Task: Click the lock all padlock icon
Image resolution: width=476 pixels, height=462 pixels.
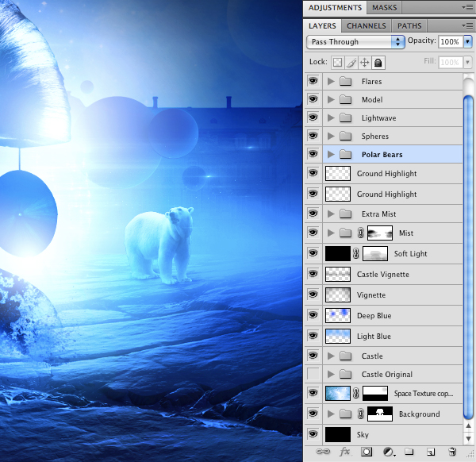Action: click(378, 63)
